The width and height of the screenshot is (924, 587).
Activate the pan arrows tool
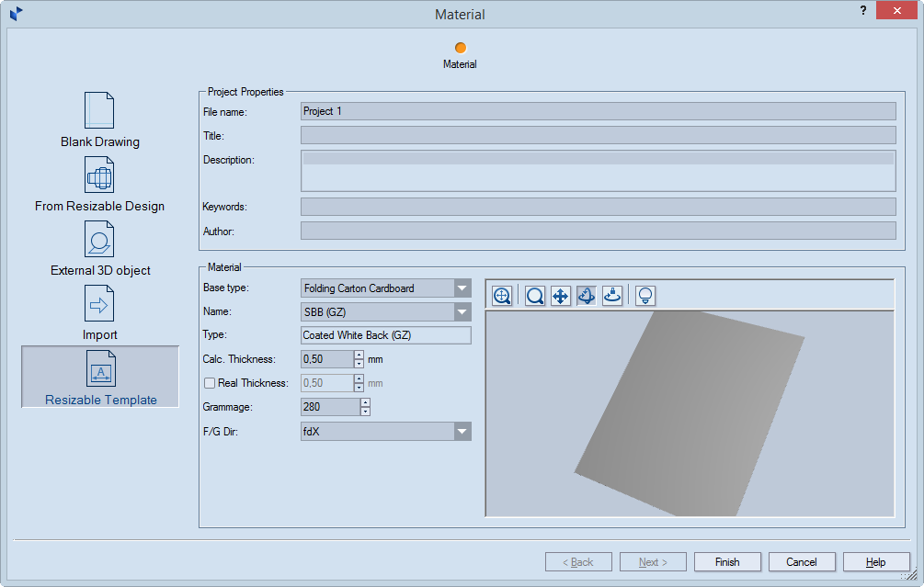click(561, 296)
